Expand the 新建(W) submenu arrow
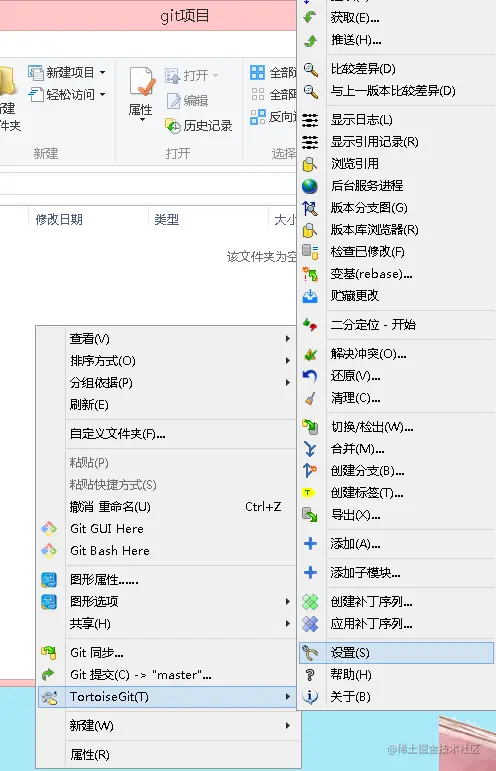This screenshot has height=771, width=496. (x=288, y=726)
